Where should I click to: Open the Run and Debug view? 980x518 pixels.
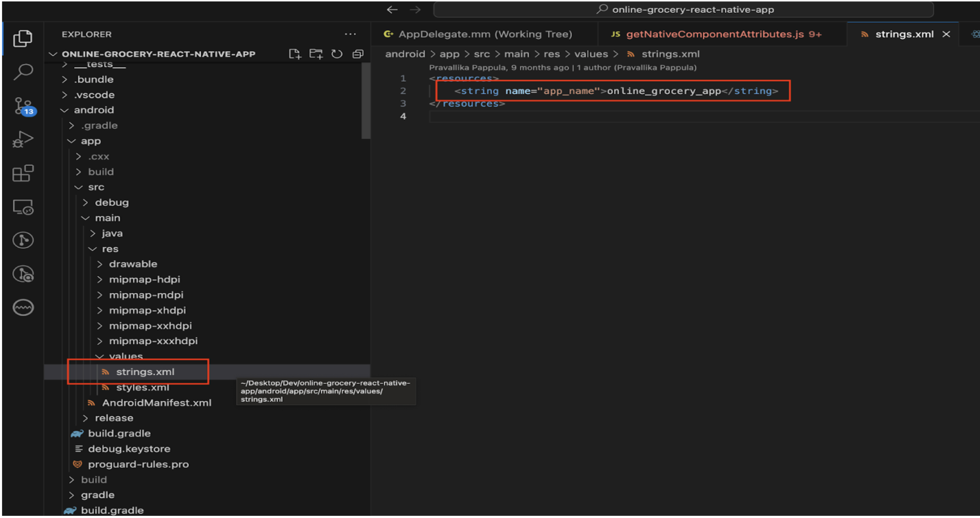[22, 139]
